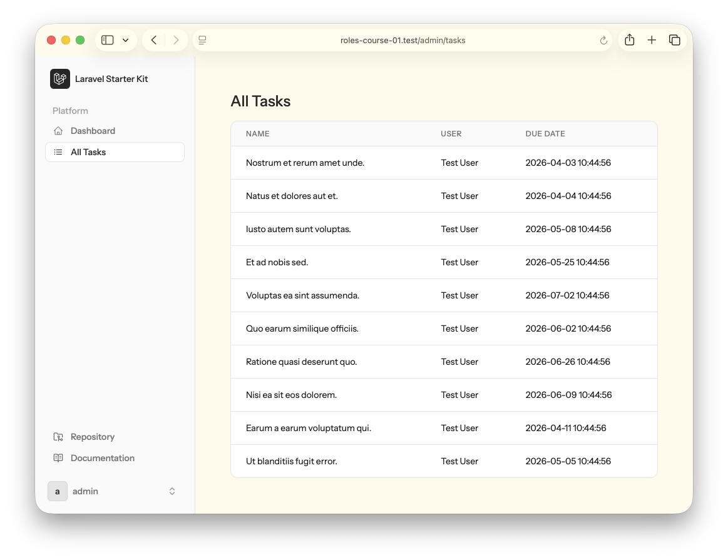Click the Safari share icon

630,40
